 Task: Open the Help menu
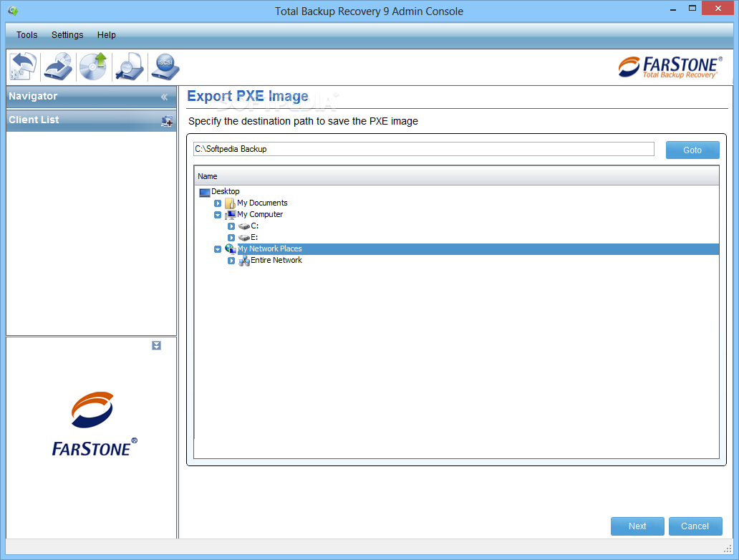[x=107, y=35]
